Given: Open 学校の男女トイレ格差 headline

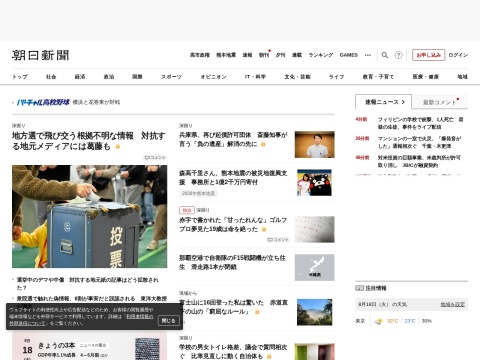Looking at the screenshot, I should tap(233, 352).
